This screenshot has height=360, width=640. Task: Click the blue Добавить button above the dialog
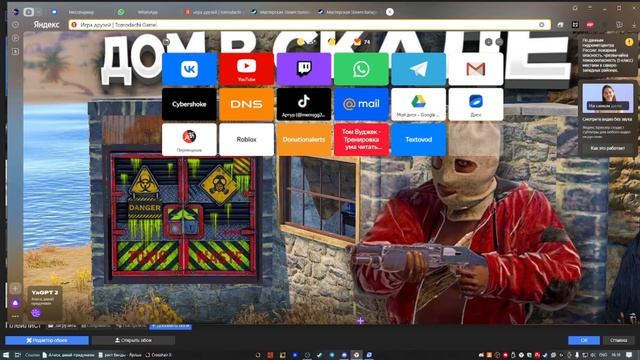[170, 326]
